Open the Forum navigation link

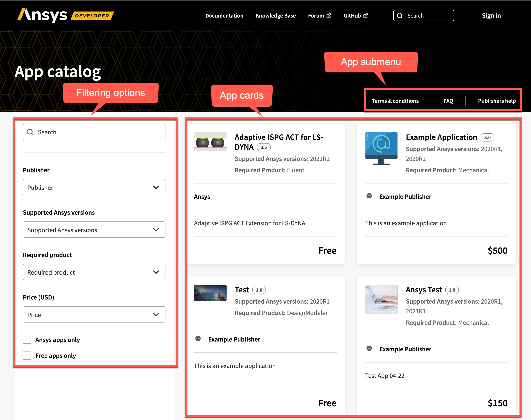point(320,16)
